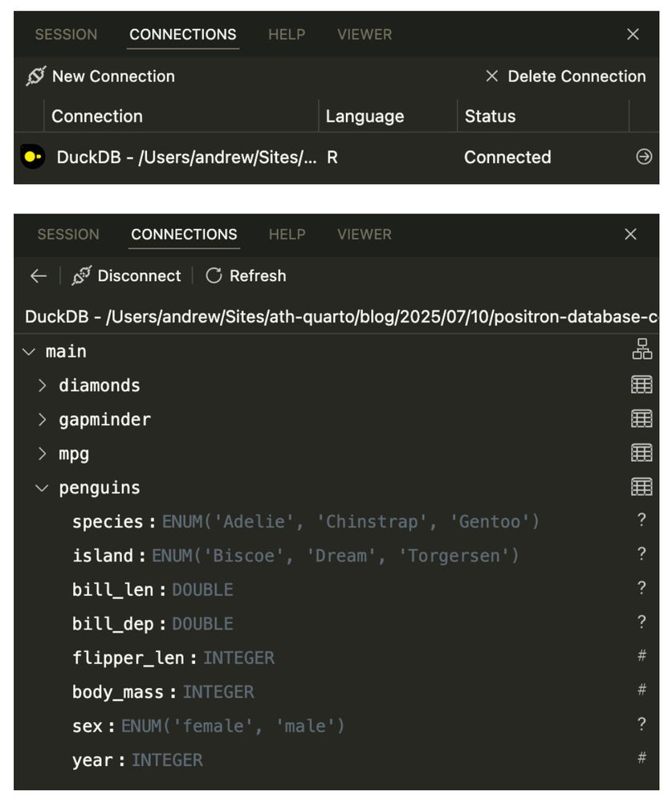Open HELP tab in lower panel

click(287, 234)
